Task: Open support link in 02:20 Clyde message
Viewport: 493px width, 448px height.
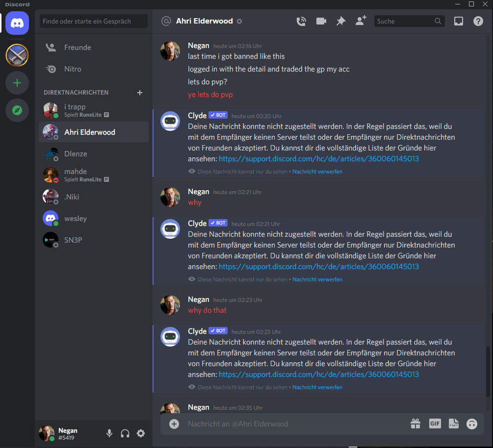Action: coord(318,159)
